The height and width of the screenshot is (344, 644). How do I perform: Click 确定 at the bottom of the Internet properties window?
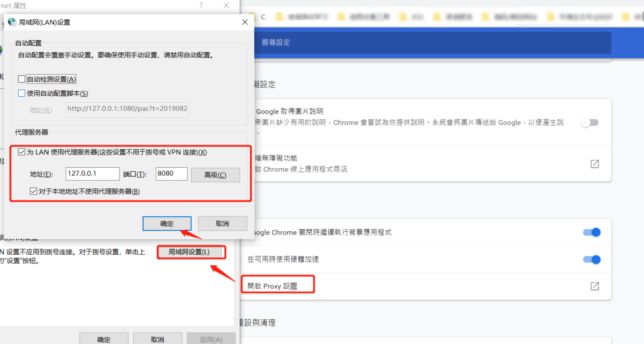[x=104, y=339]
